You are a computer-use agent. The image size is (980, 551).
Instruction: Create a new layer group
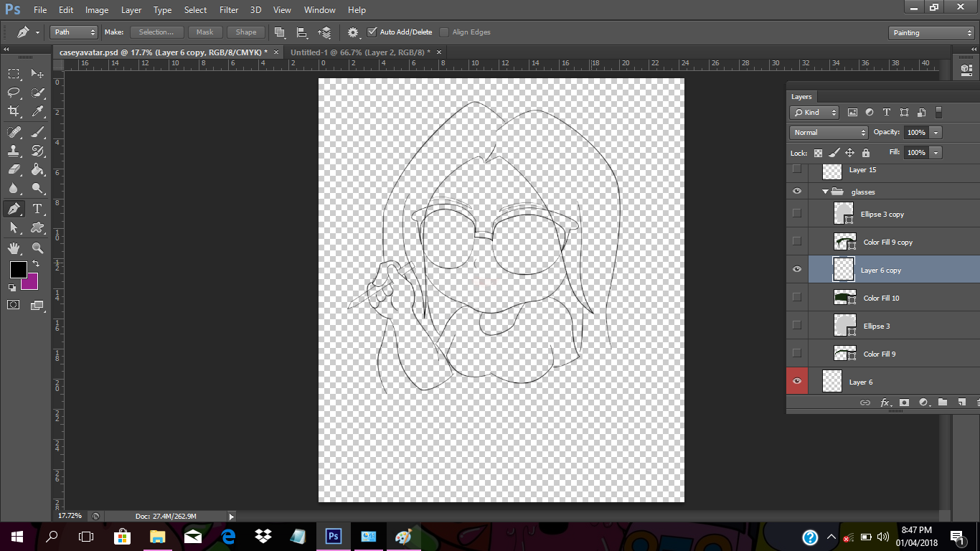click(943, 402)
